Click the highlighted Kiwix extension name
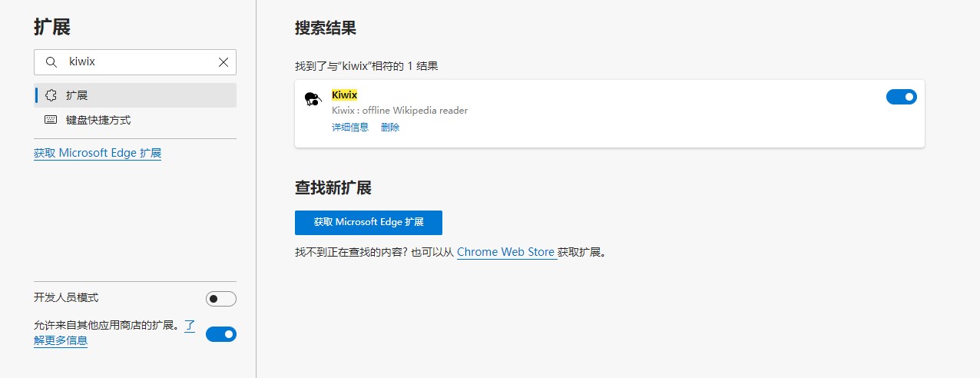 345,95
